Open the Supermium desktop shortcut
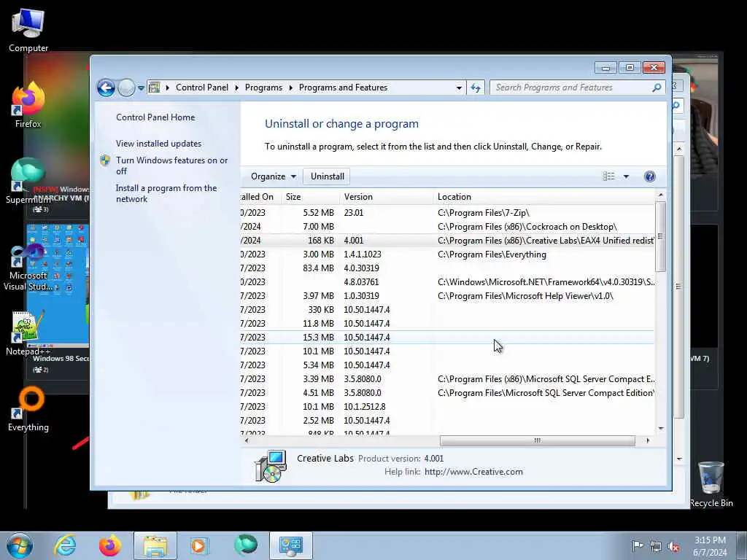Screen dimensions: 747x560 pyautogui.click(x=28, y=181)
